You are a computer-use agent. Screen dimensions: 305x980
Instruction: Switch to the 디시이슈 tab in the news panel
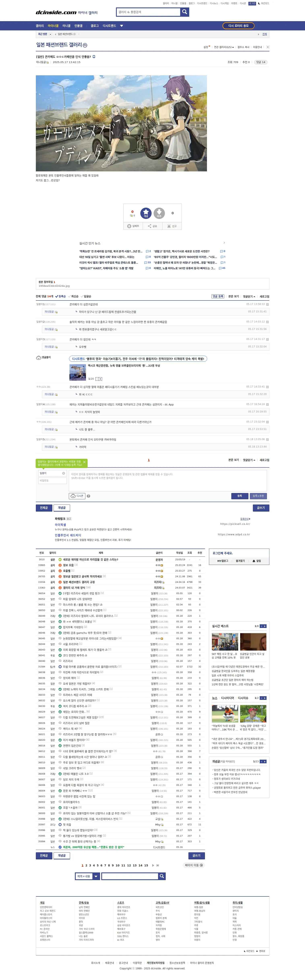click(243, 698)
